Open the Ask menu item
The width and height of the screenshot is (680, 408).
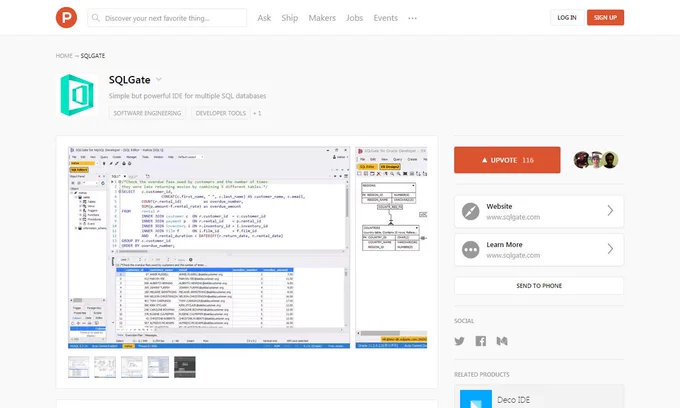(x=264, y=18)
